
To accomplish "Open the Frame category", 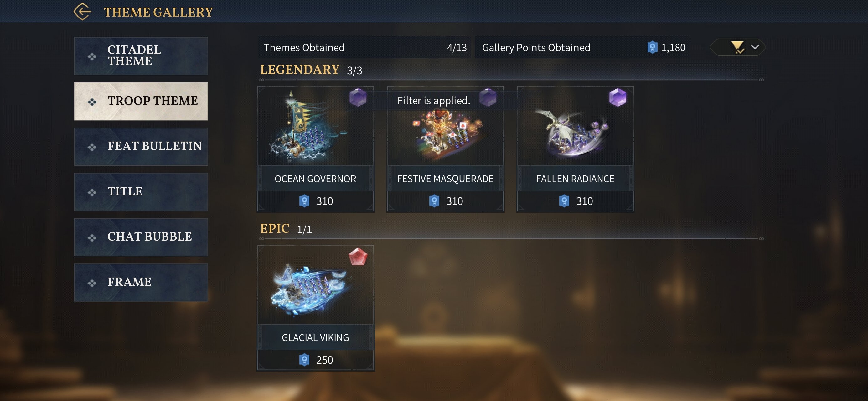I will (141, 283).
